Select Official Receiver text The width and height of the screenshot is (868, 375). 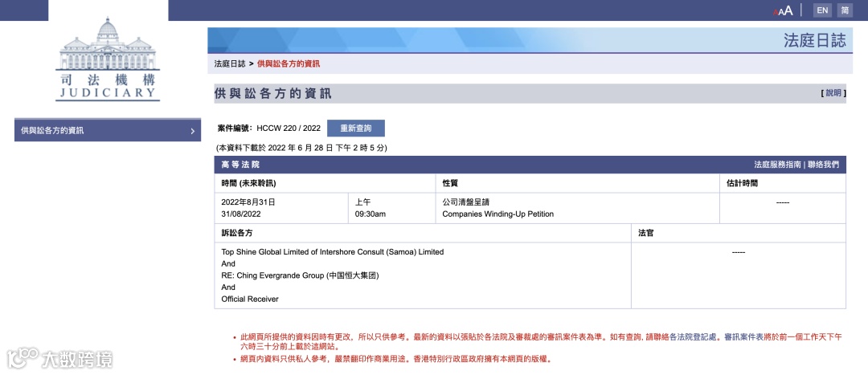(x=250, y=300)
